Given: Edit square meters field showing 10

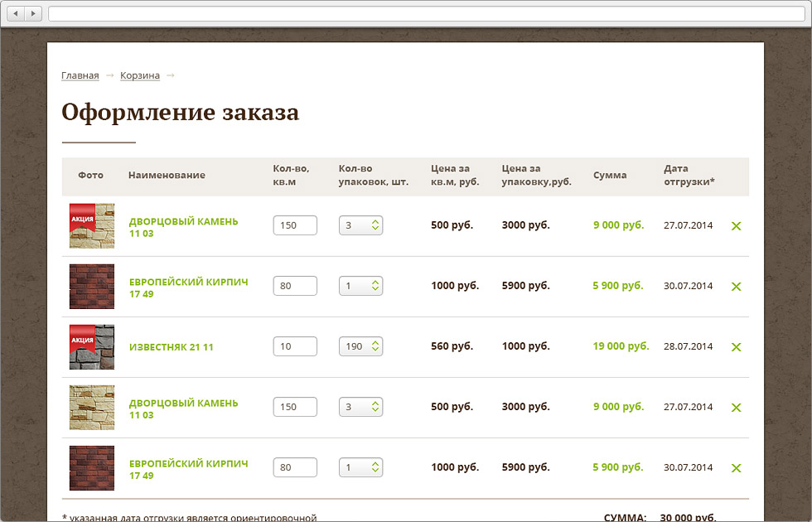Looking at the screenshot, I should click(295, 346).
